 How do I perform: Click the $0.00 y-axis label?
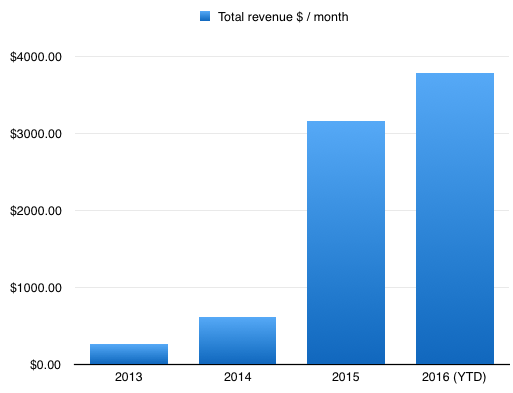click(45, 365)
